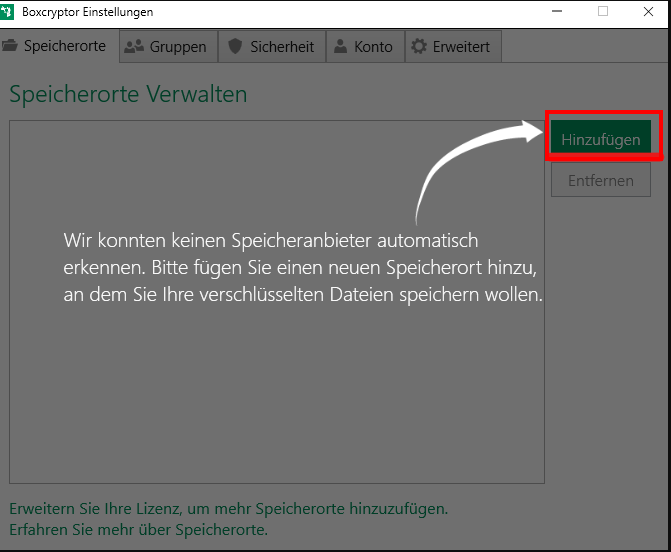Close the Boxcryptor Einstellungen window
The height and width of the screenshot is (552, 671).
click(x=648, y=12)
